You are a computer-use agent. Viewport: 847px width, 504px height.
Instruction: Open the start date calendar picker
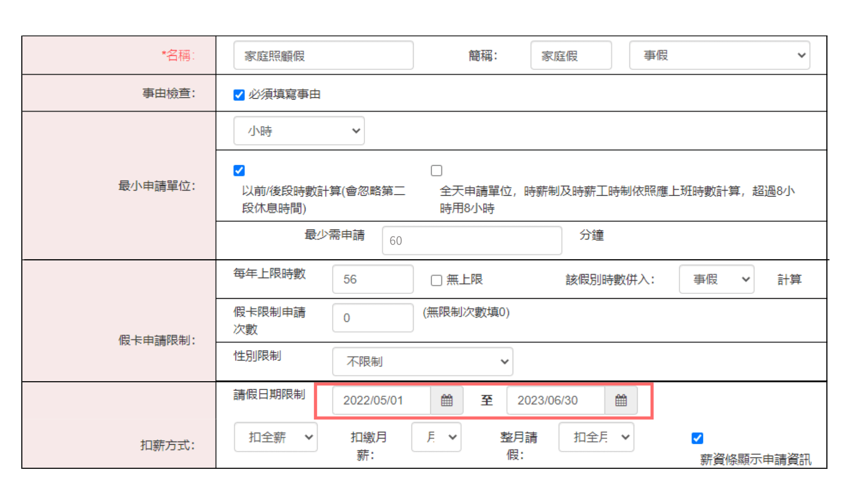[x=447, y=400]
